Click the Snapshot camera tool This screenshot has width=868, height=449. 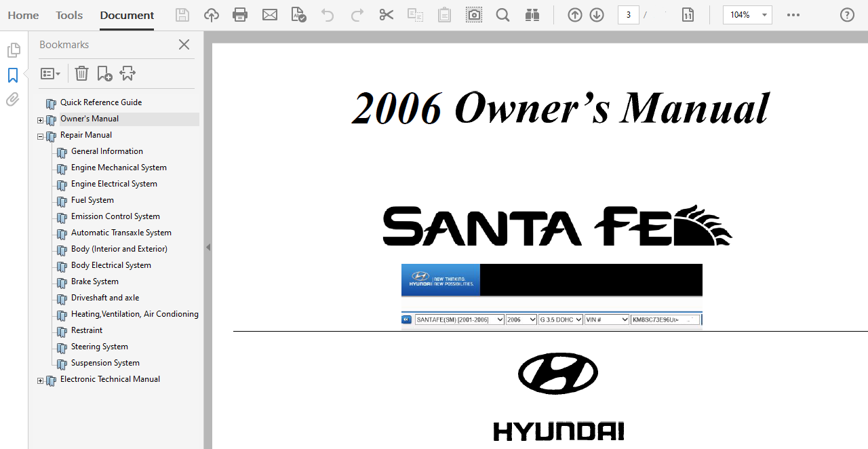click(474, 15)
